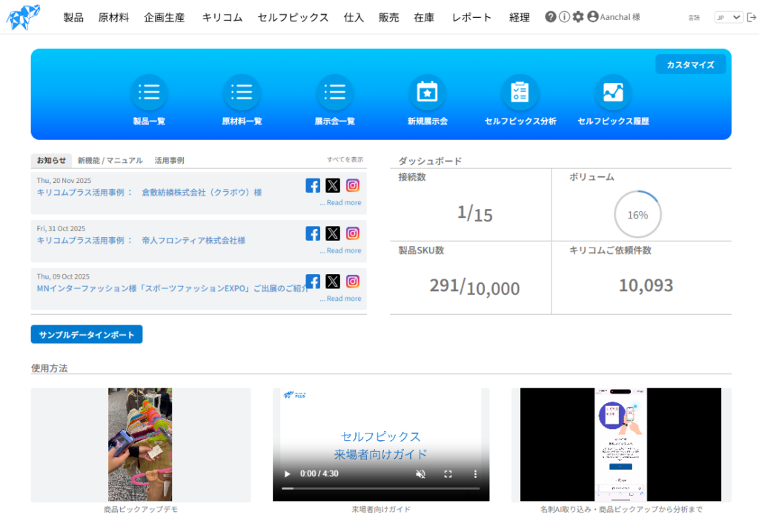Unmute the セルフピックス guide video
759x532 pixels.
click(x=420, y=473)
